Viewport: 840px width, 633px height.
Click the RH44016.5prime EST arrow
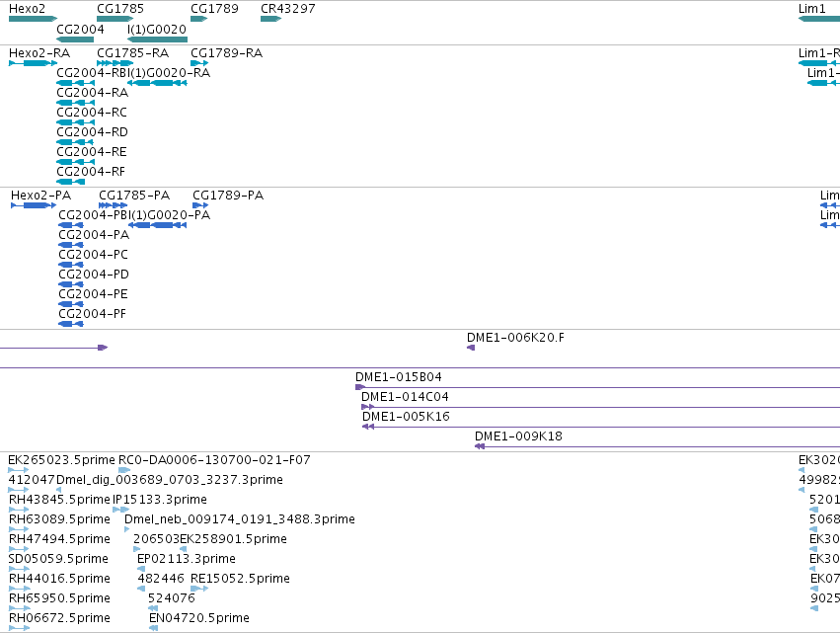click(x=19, y=589)
